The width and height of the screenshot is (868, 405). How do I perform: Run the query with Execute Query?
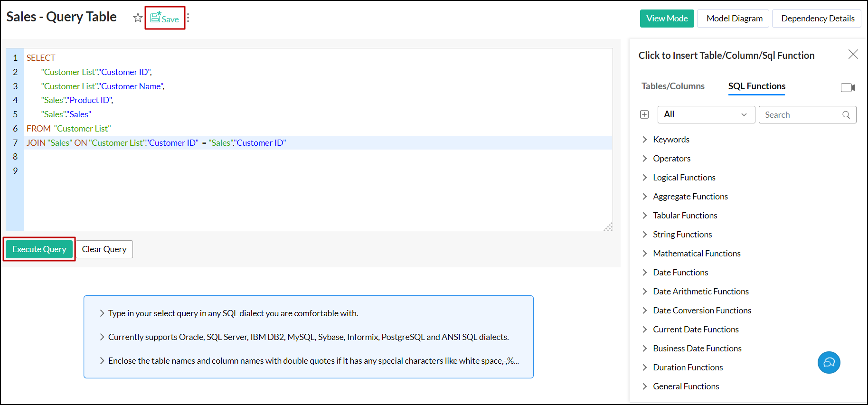39,249
